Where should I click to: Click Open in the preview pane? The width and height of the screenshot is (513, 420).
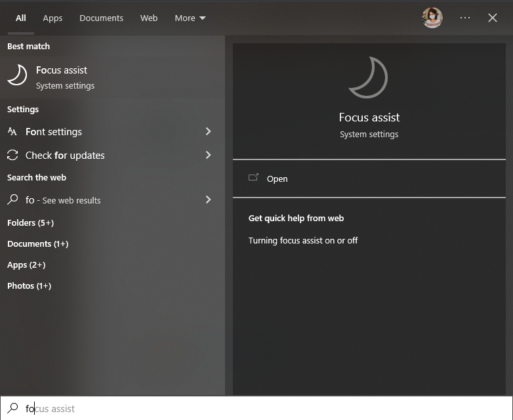click(x=369, y=178)
